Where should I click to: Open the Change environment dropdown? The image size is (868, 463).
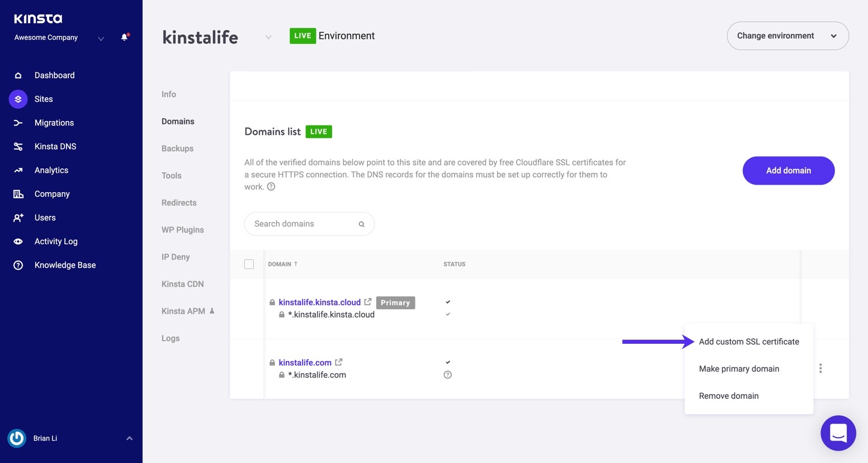click(x=788, y=36)
